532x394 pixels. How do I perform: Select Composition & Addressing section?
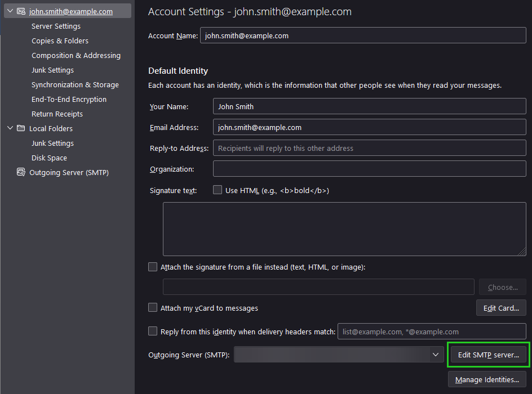(x=76, y=55)
